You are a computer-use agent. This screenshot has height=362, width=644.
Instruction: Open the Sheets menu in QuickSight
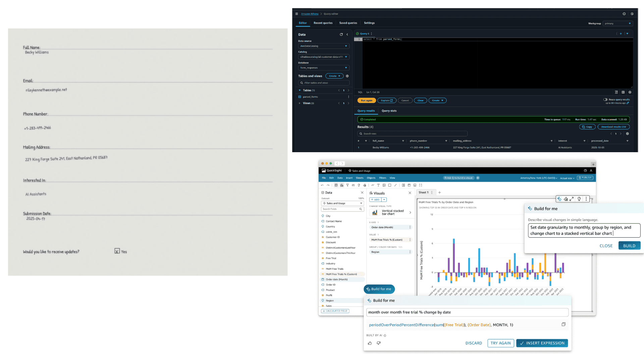tap(360, 178)
